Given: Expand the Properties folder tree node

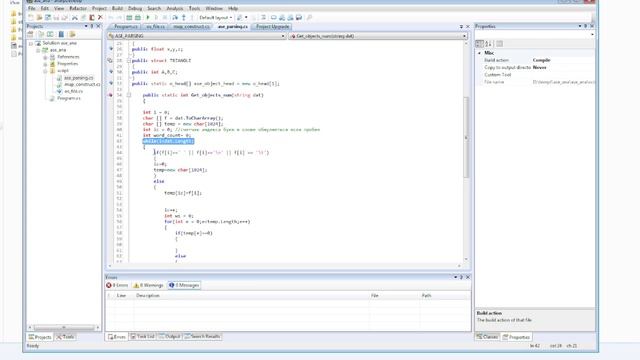Looking at the screenshot, I should point(45,64).
